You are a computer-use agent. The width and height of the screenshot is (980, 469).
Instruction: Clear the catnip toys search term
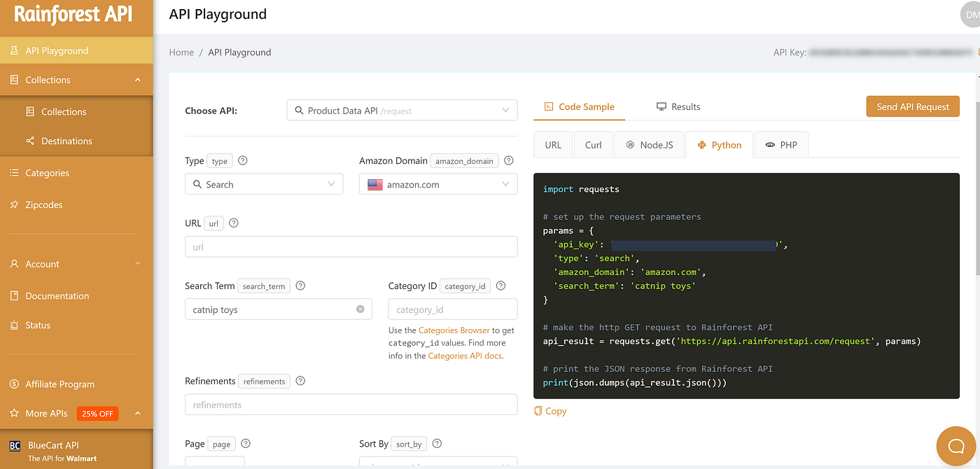tap(360, 309)
